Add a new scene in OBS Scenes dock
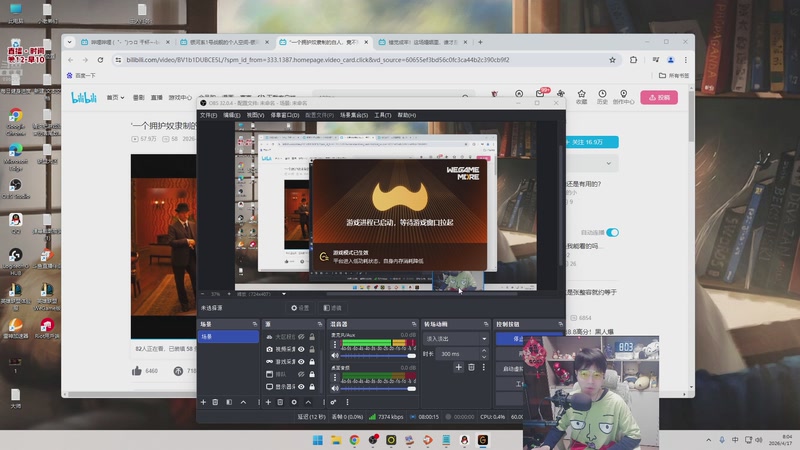Image resolution: width=800 pixels, height=450 pixels. coord(203,402)
